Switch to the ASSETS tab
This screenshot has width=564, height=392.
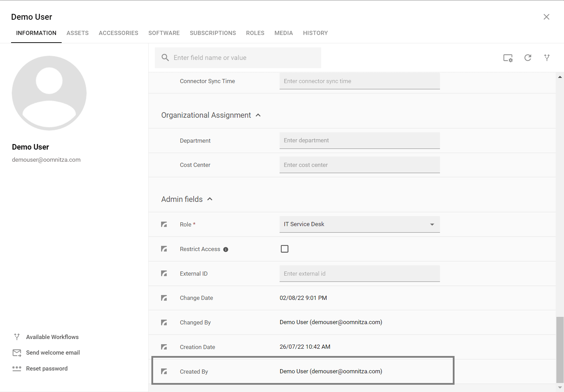tap(78, 33)
